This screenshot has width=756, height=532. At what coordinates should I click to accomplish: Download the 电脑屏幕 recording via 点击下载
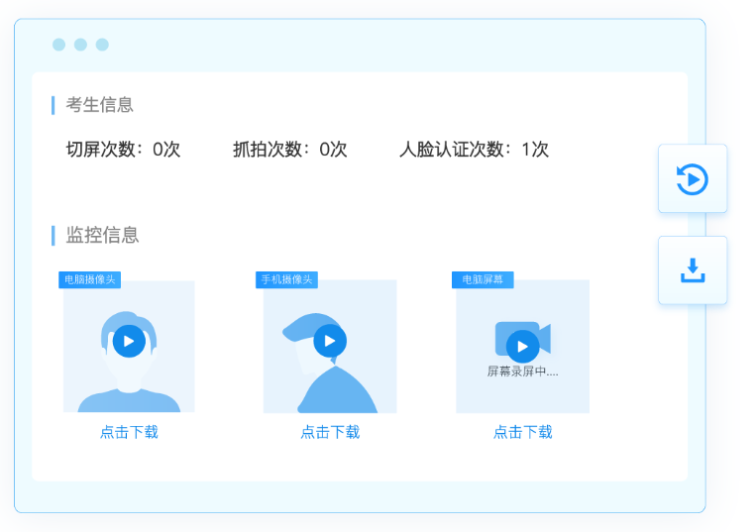pyautogui.click(x=522, y=432)
